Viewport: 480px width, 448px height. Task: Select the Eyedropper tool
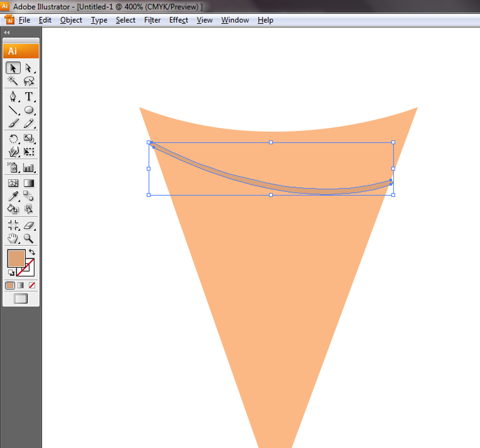point(13,196)
